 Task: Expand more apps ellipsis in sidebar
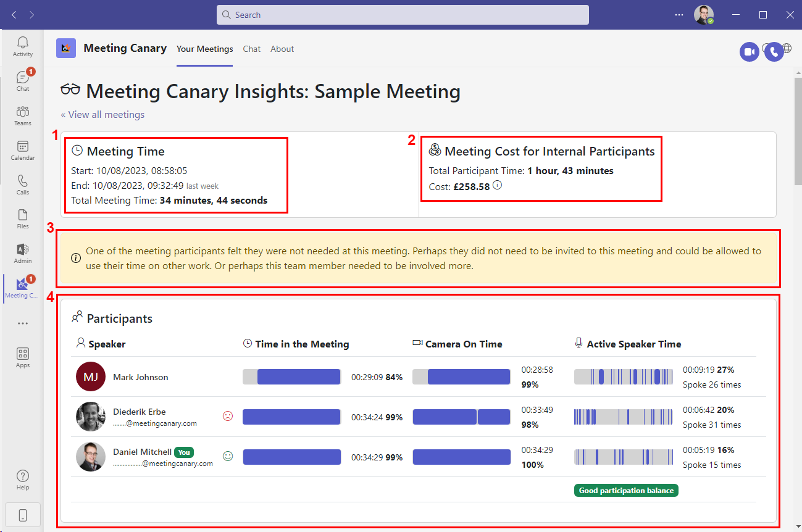23,323
